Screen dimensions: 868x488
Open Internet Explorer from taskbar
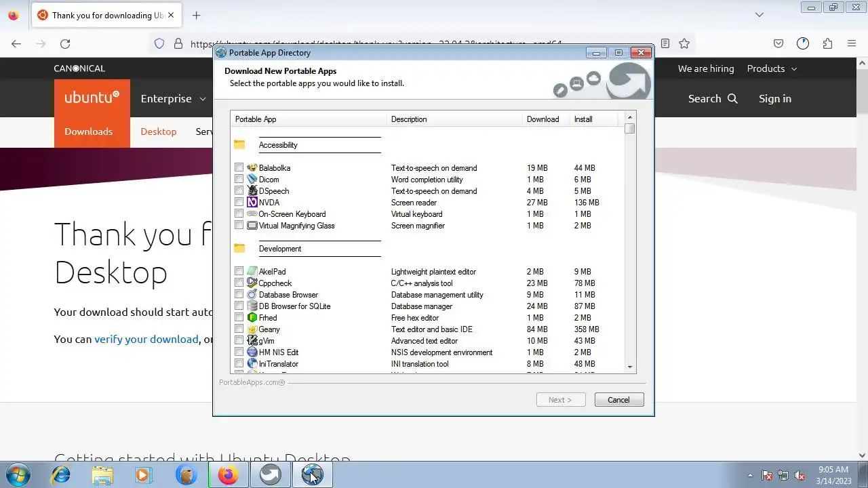61,474
